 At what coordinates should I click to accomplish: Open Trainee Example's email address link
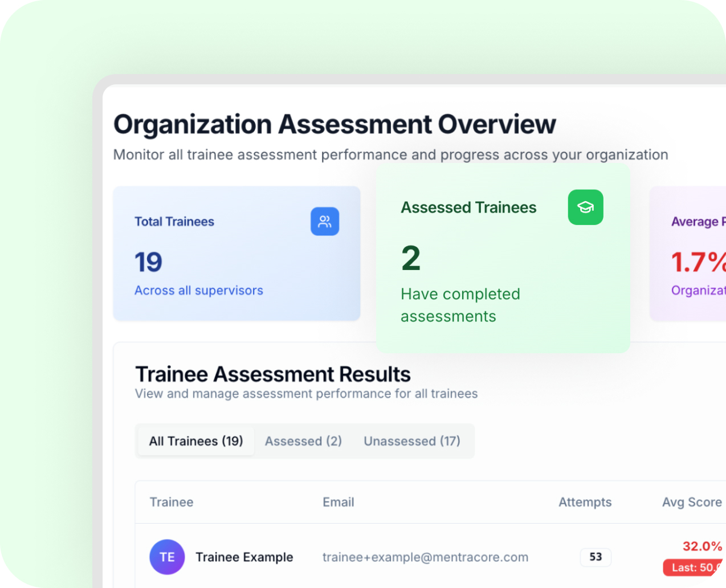point(426,557)
